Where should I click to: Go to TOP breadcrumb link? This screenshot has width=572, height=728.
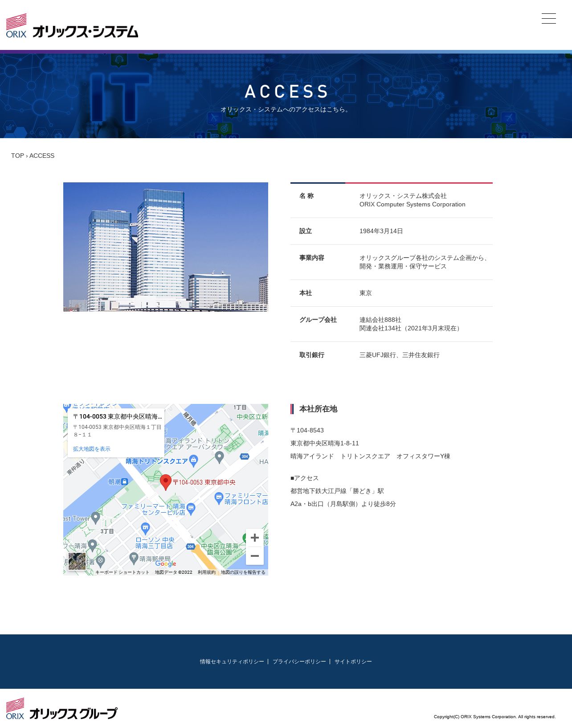17,156
